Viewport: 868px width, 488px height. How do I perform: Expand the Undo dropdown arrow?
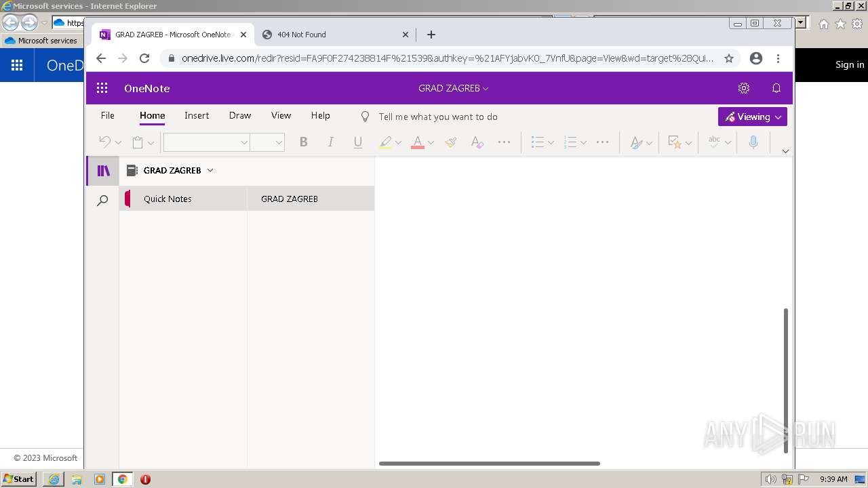118,142
